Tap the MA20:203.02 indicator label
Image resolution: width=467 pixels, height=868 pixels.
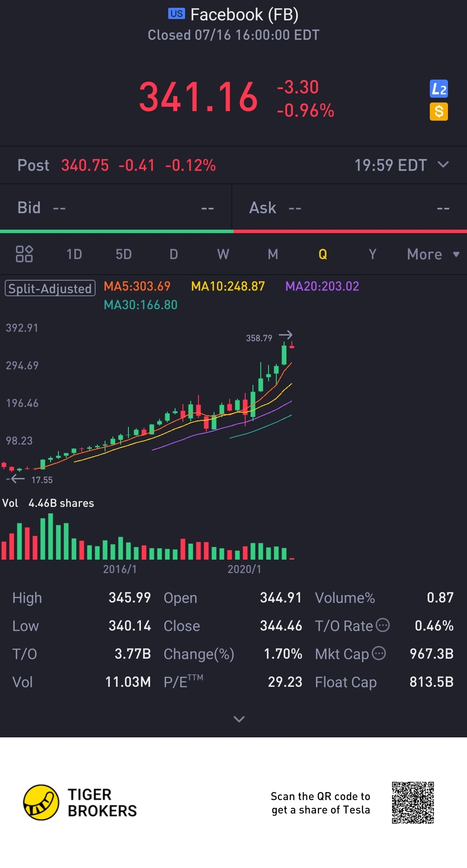[x=322, y=286]
